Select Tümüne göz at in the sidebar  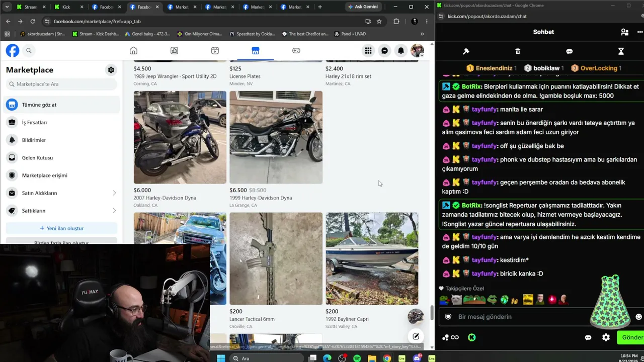point(62,105)
